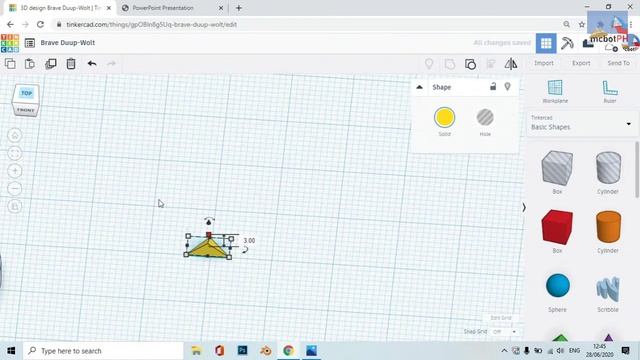
Task: Click the Duplicate and repeat icon
Action: point(51,64)
